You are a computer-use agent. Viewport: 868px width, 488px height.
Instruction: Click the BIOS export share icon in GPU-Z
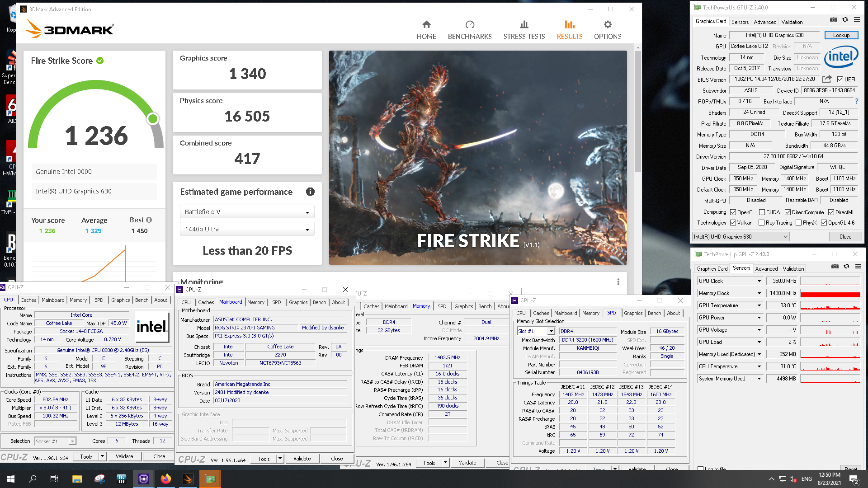coord(827,79)
